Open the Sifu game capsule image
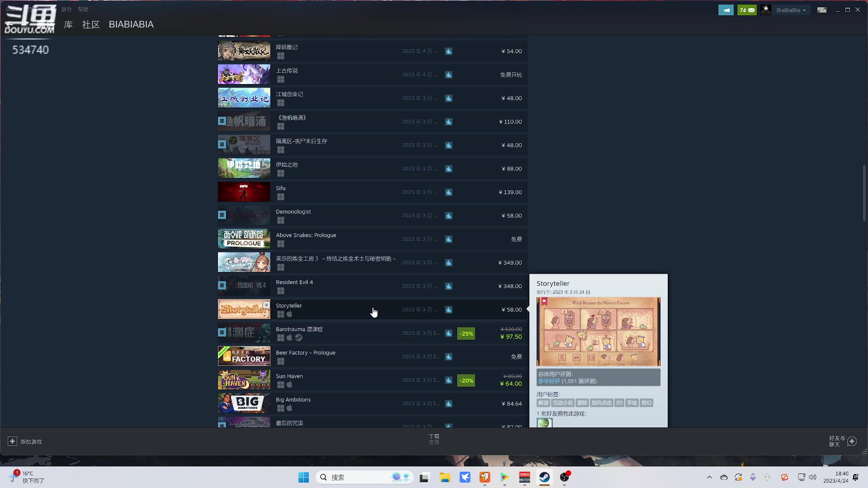The image size is (868, 488). [x=244, y=192]
